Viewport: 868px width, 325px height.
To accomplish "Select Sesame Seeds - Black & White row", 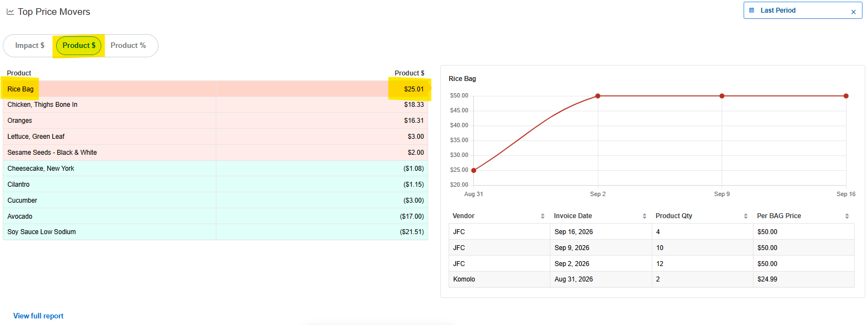I will click(x=215, y=153).
